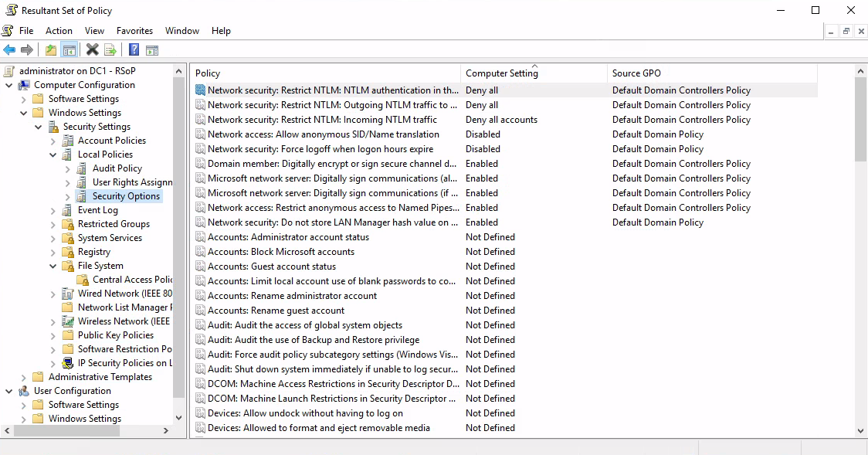Select Accounts: Block Microsoft accounts policy

click(280, 252)
